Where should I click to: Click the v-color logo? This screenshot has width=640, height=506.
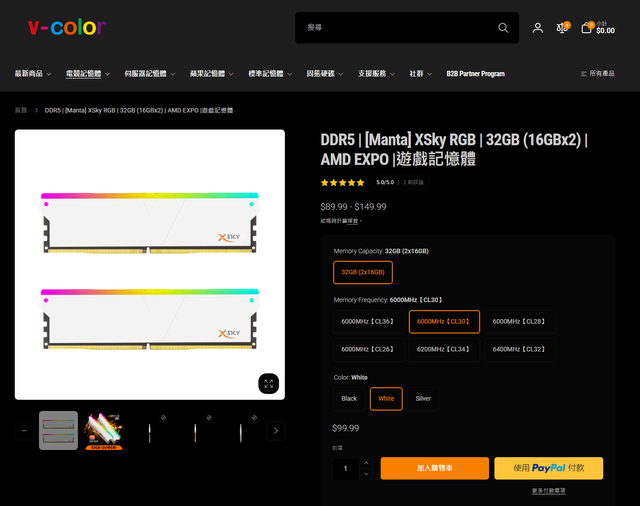[x=67, y=27]
